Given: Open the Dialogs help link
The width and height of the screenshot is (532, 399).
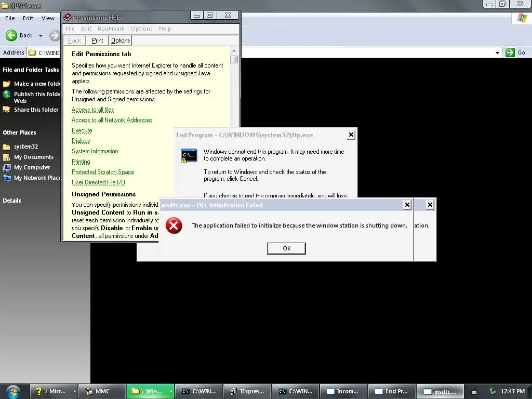Looking at the screenshot, I should [81, 141].
